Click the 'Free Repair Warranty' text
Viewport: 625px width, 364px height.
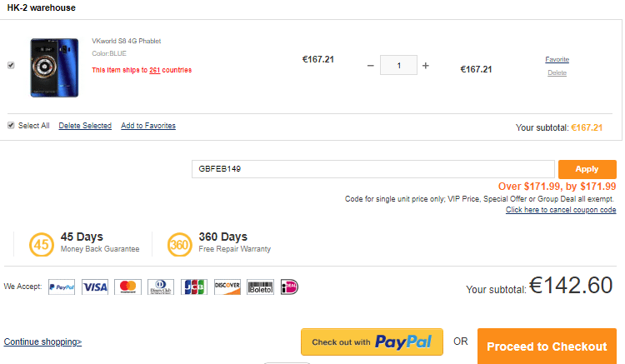click(235, 249)
